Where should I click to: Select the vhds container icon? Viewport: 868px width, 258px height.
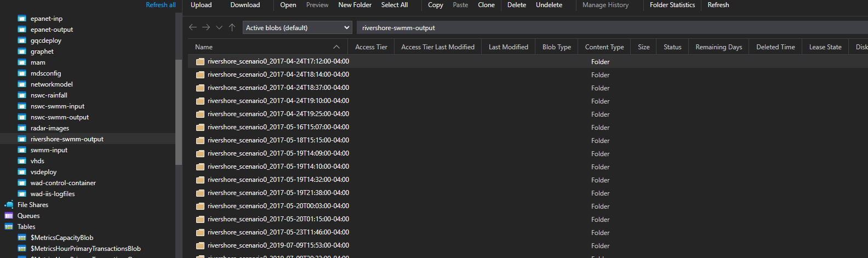(22, 161)
